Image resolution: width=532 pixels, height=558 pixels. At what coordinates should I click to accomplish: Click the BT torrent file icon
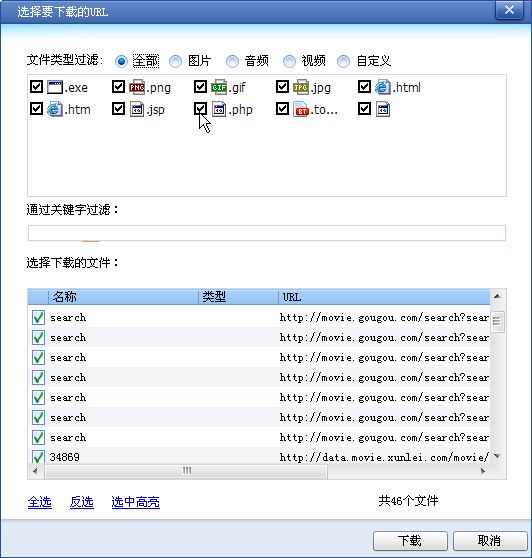pos(301,109)
